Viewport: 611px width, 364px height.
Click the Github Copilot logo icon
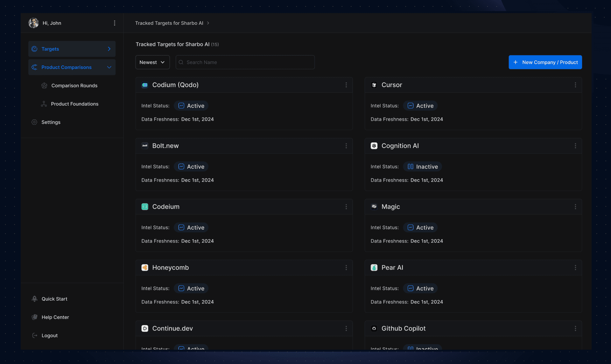(374, 328)
